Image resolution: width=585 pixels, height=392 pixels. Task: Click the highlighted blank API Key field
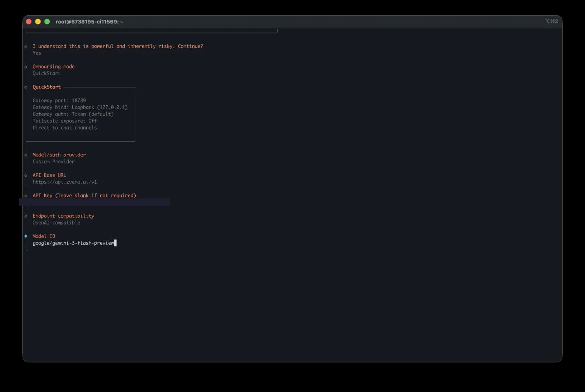(94, 202)
